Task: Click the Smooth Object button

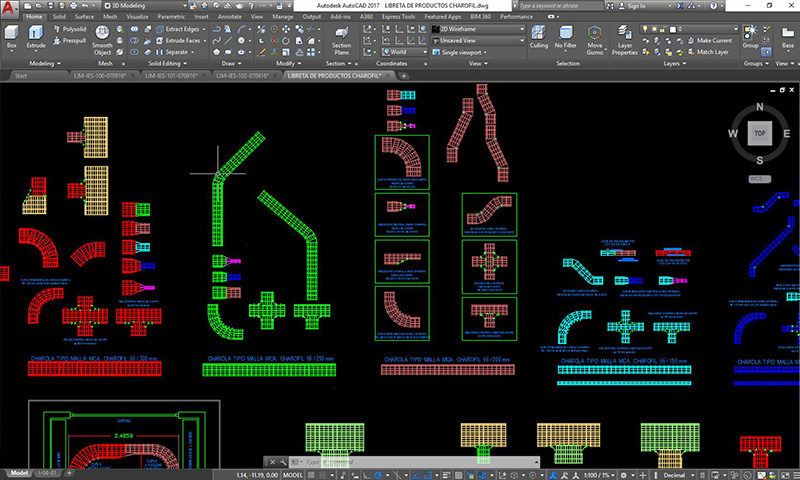Action: tap(102, 40)
